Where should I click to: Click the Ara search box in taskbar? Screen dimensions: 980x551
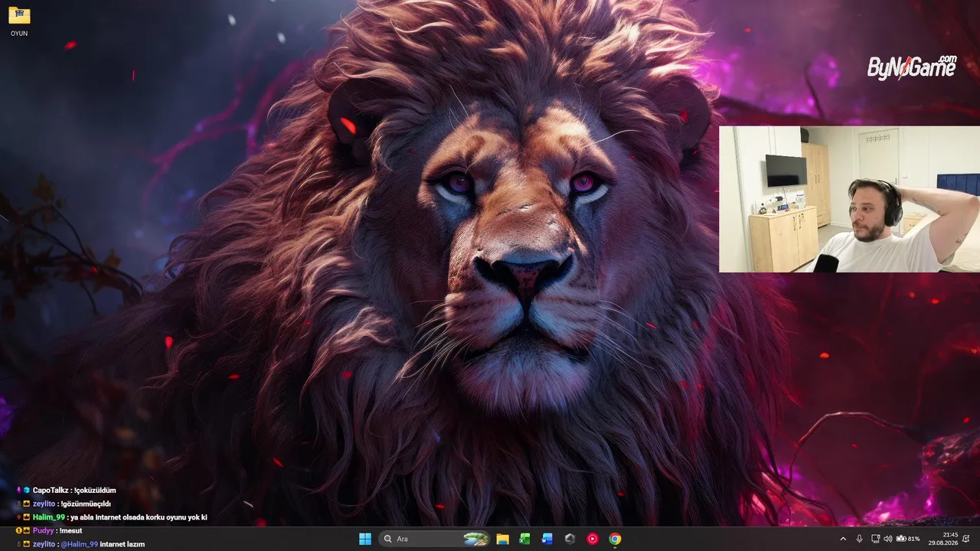[x=434, y=539]
